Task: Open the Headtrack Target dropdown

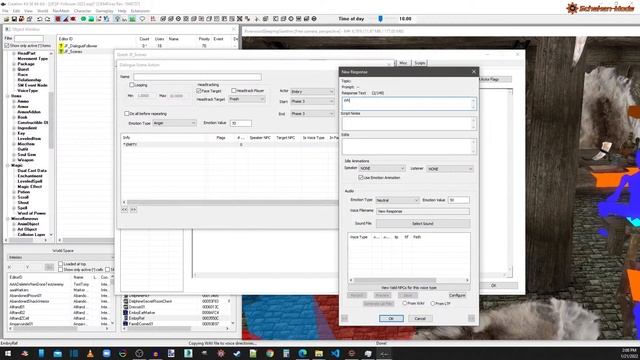Action: click(247, 99)
